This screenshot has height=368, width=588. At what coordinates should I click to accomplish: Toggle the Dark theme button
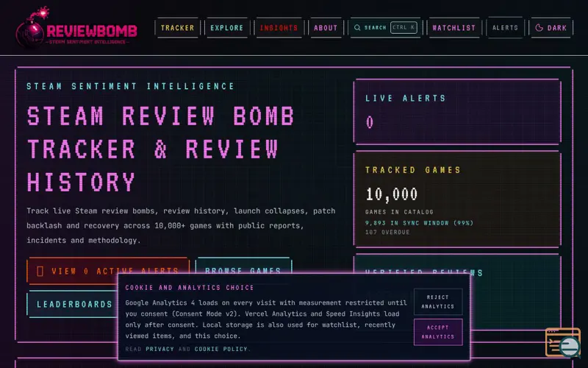551,28
